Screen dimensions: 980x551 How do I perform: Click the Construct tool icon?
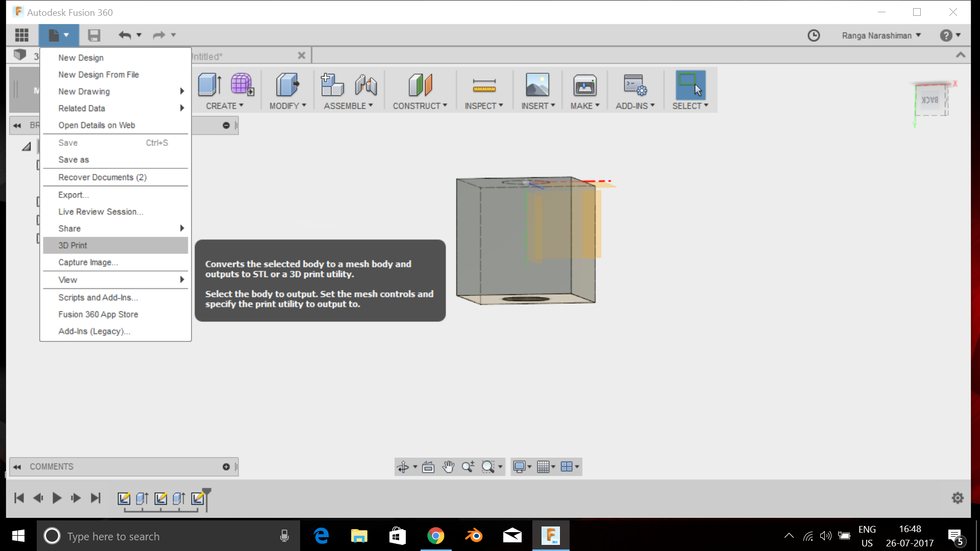pyautogui.click(x=420, y=87)
